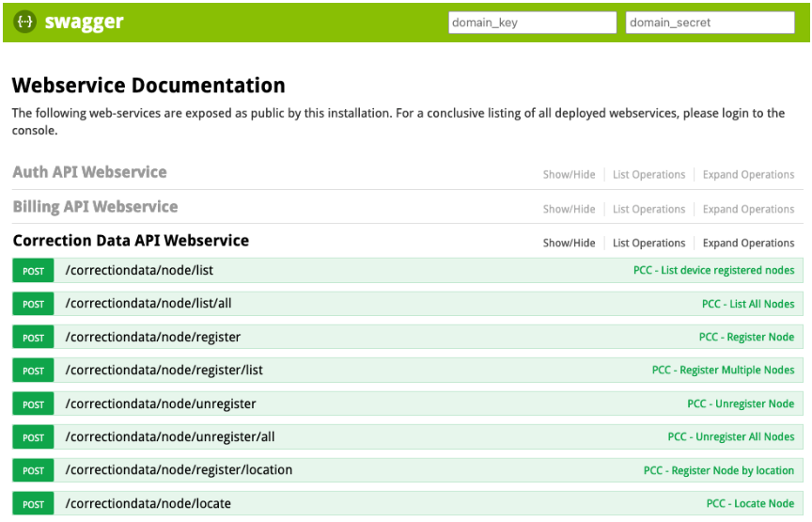This screenshot has width=812, height=522.
Task: Click 'PCC - List All Nodes' description
Action: tap(748, 304)
